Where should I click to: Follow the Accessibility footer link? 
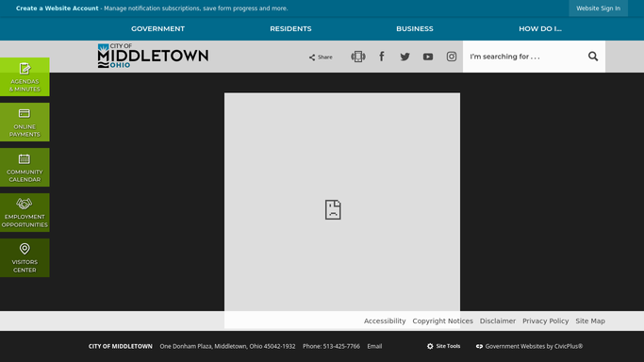point(385,321)
